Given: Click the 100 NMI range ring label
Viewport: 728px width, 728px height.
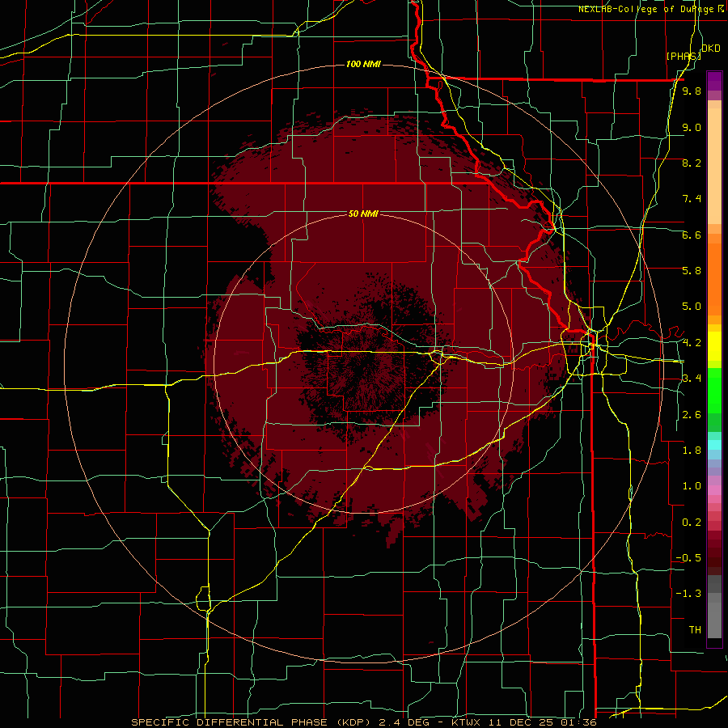Looking at the screenshot, I should [363, 64].
